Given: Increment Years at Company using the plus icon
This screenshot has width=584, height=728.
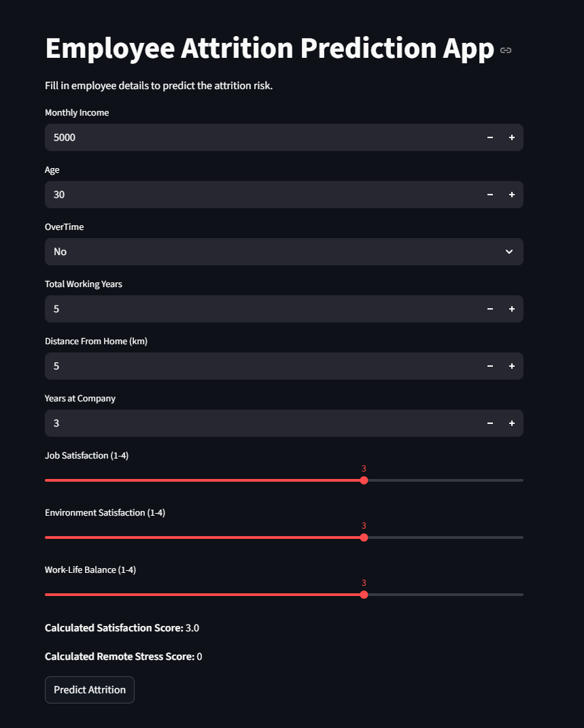Looking at the screenshot, I should click(512, 423).
